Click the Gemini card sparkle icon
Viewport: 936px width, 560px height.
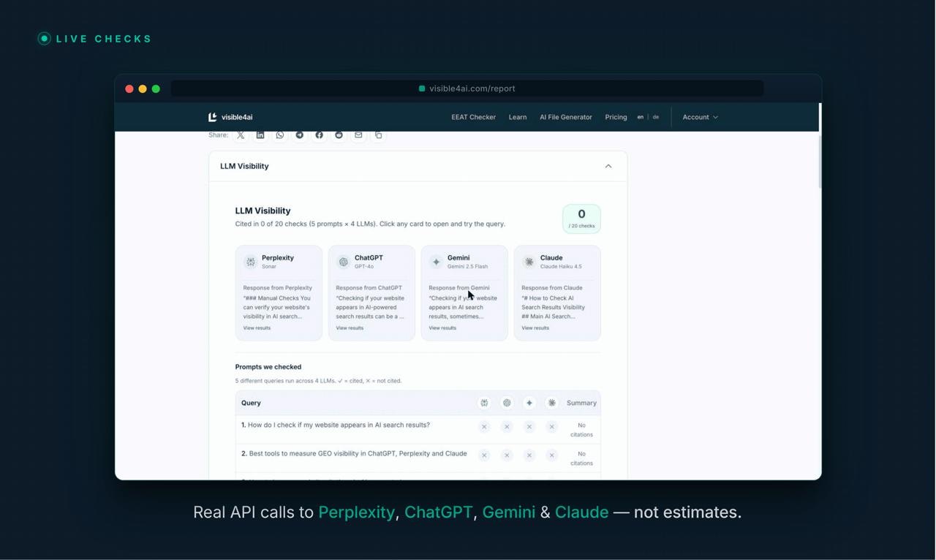click(437, 262)
